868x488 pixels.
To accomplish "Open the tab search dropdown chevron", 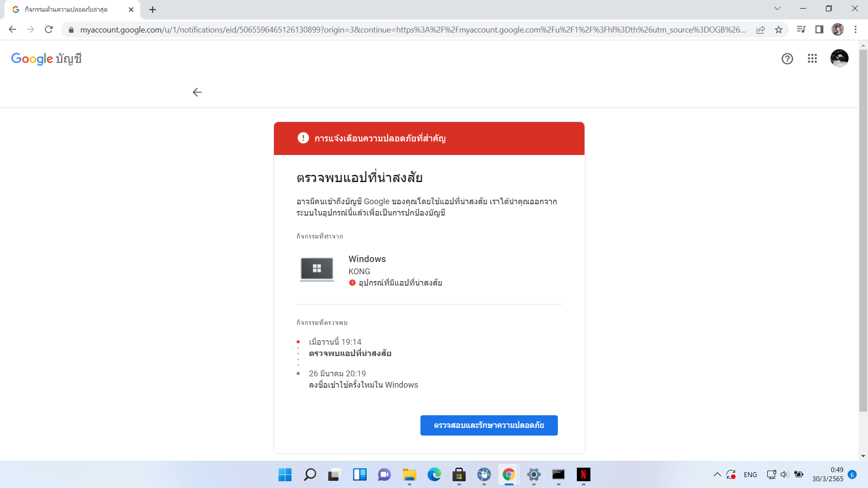I will 777,9.
